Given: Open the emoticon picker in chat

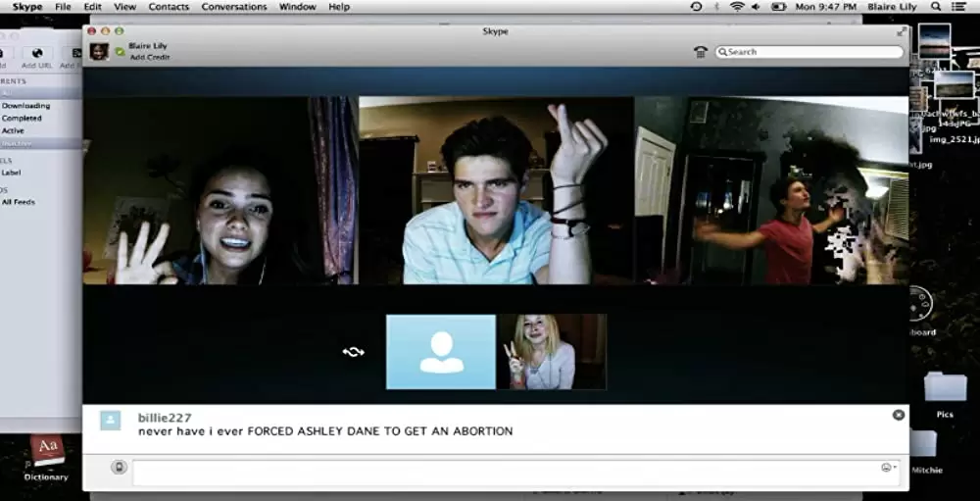Looking at the screenshot, I should tap(888, 468).
